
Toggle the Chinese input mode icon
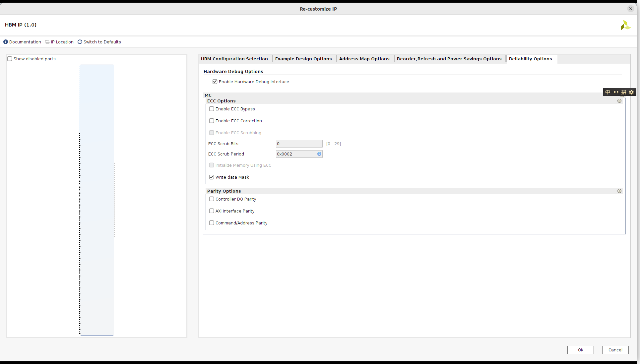(x=608, y=92)
